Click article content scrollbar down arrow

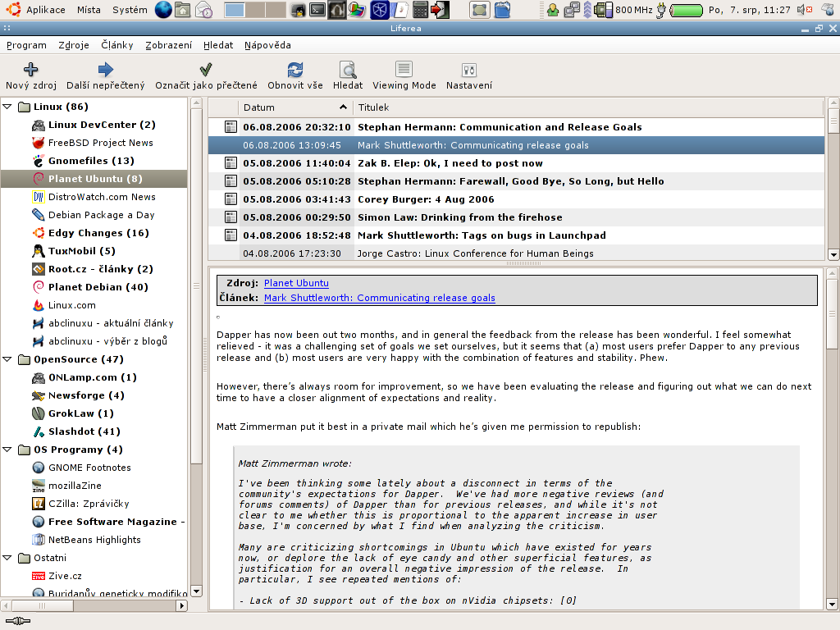click(832, 605)
